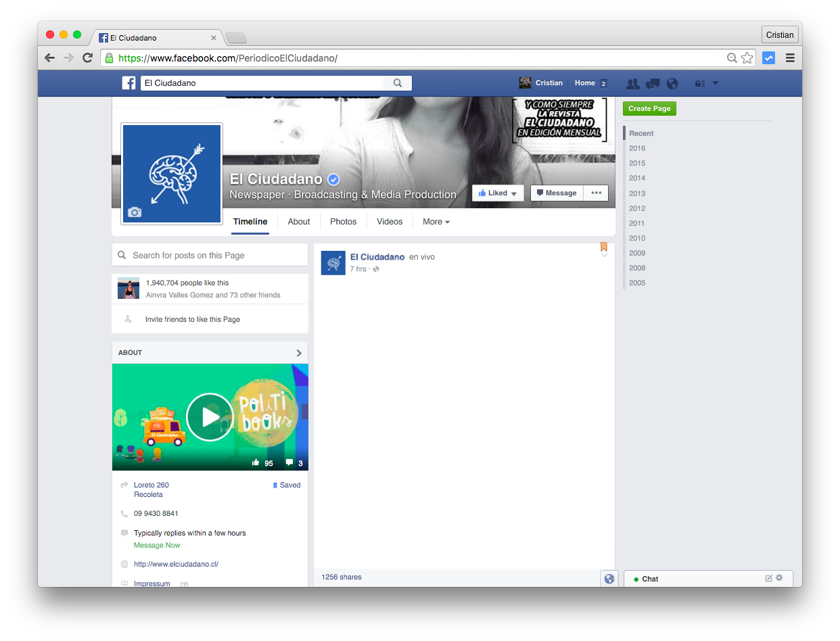The width and height of the screenshot is (840, 641).
Task: Click the 1256 shares link
Action: pyautogui.click(x=342, y=577)
